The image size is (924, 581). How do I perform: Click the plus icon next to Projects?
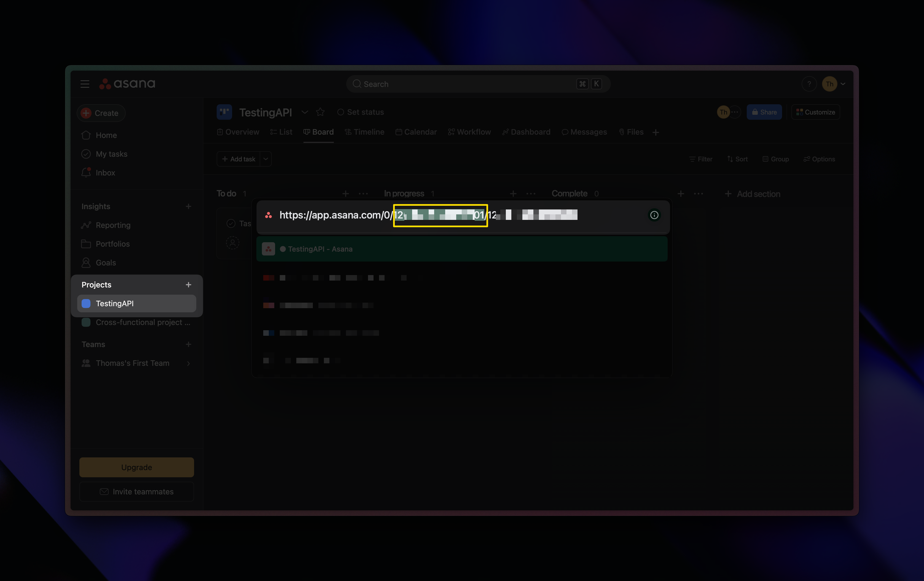point(188,284)
